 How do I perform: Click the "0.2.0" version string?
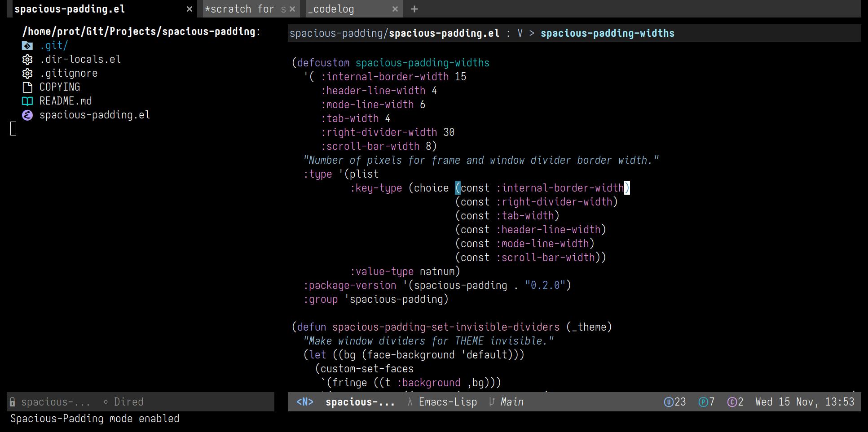[x=545, y=285]
